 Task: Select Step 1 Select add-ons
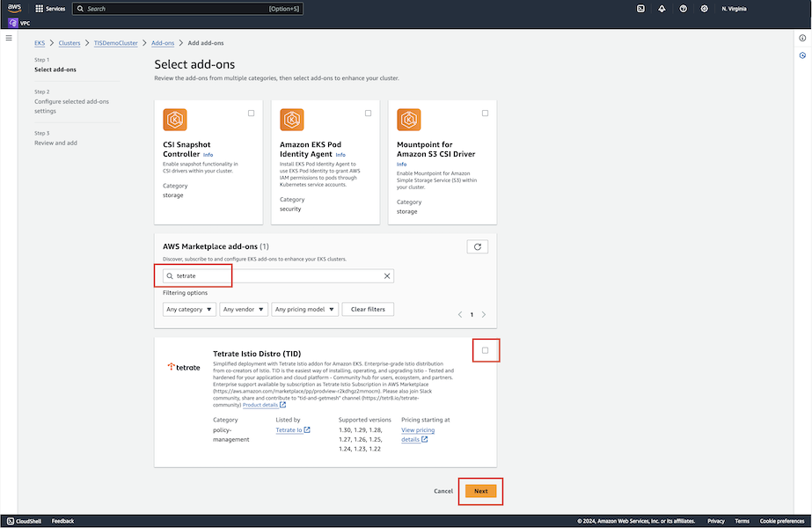(55, 70)
